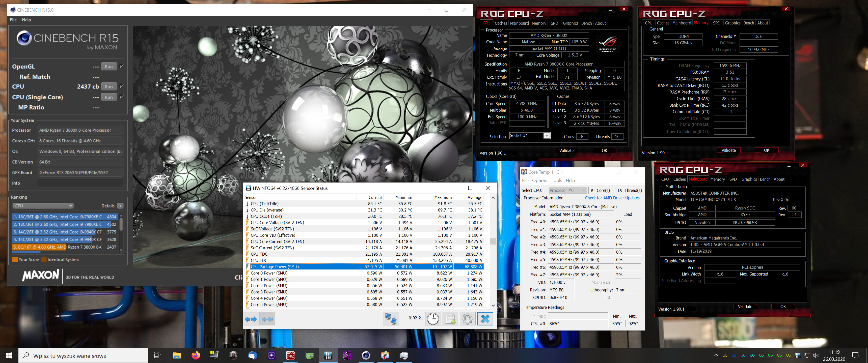Select ranking entry 5 Ryzen 7 3800X

65,247
